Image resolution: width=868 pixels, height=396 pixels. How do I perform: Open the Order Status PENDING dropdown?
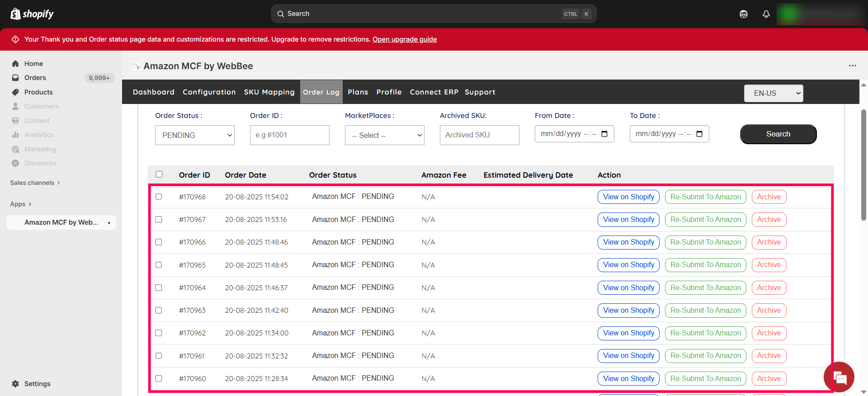click(x=195, y=135)
